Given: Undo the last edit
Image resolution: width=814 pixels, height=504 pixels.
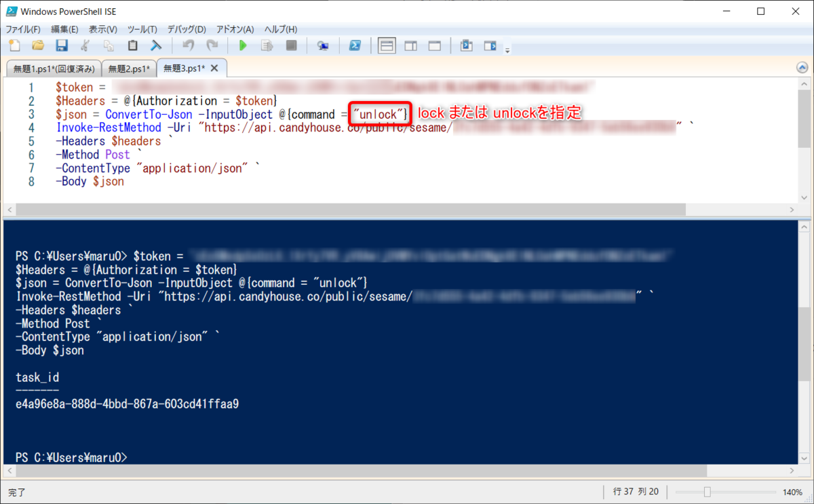Looking at the screenshot, I should tap(188, 45).
